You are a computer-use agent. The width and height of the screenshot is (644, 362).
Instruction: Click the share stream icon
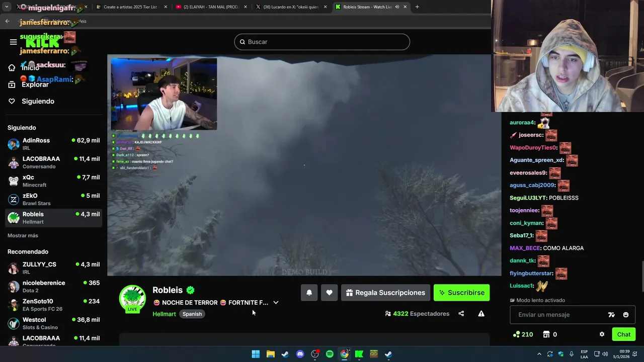[461, 314]
